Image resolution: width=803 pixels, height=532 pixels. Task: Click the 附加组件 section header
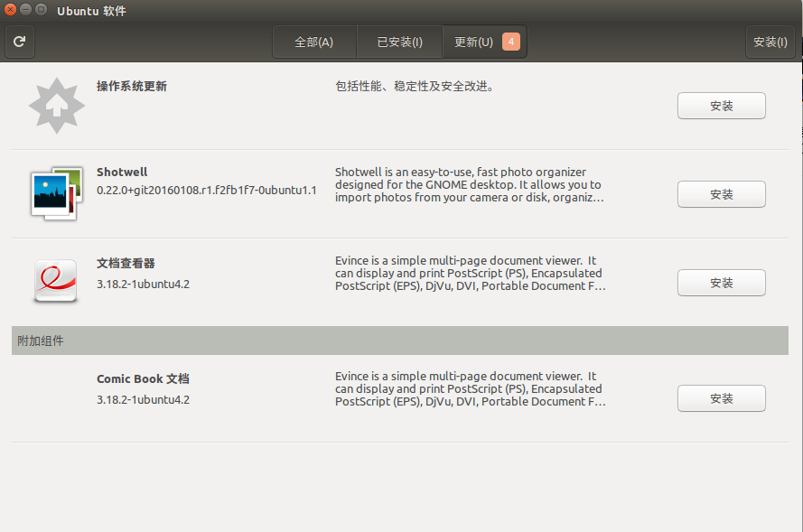[400, 341]
